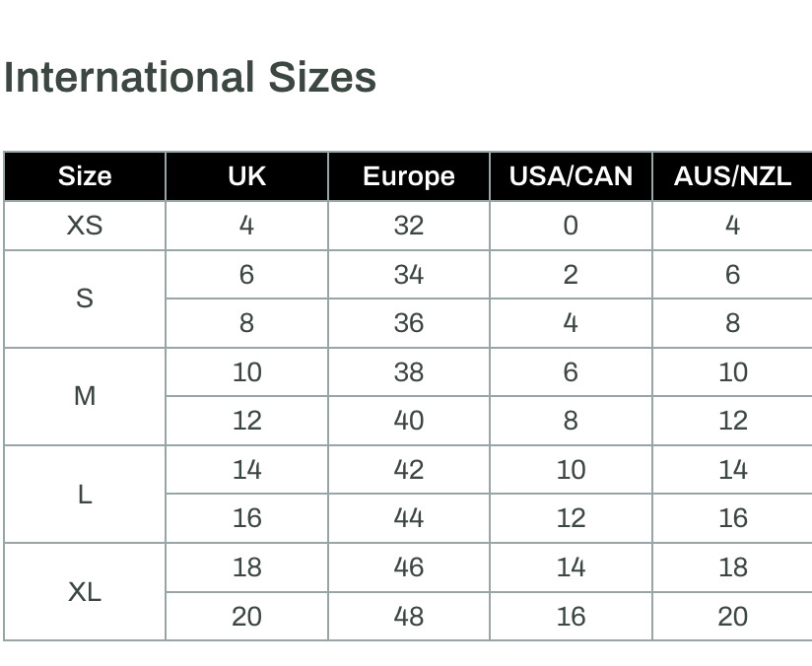Click the XL size row label
812x666 pixels.
[x=85, y=591]
